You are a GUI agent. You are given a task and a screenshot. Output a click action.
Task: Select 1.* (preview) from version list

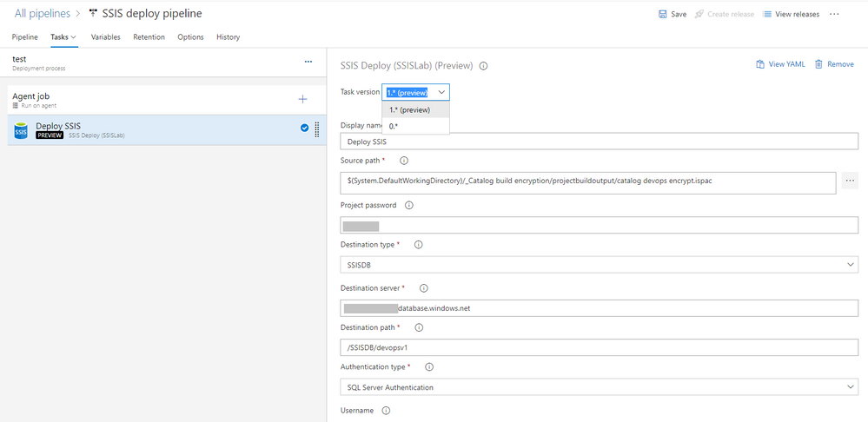pos(415,110)
